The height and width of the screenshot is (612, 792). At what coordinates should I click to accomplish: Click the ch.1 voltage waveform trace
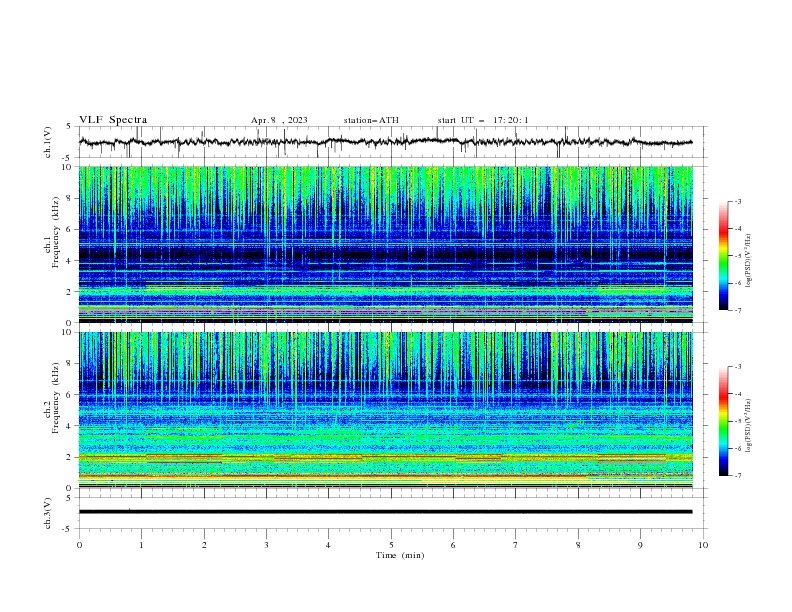click(x=385, y=142)
